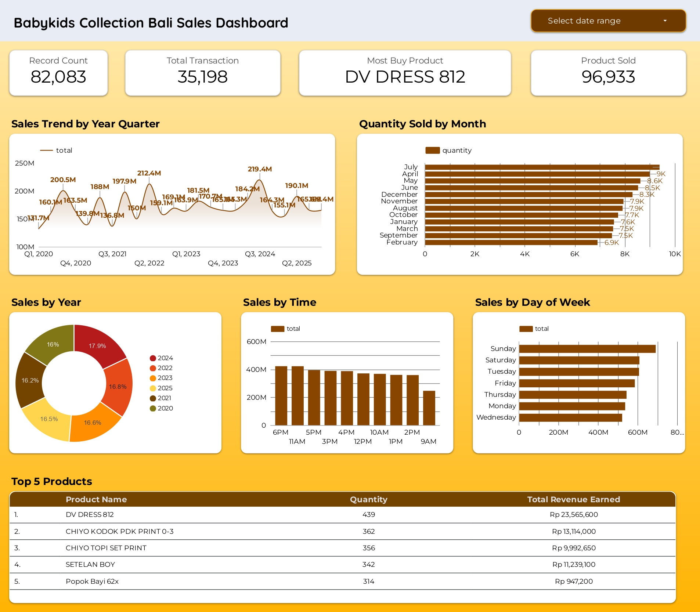The width and height of the screenshot is (700, 612).
Task: Click the Friday bar in Day of Week chart
Action: [577, 383]
